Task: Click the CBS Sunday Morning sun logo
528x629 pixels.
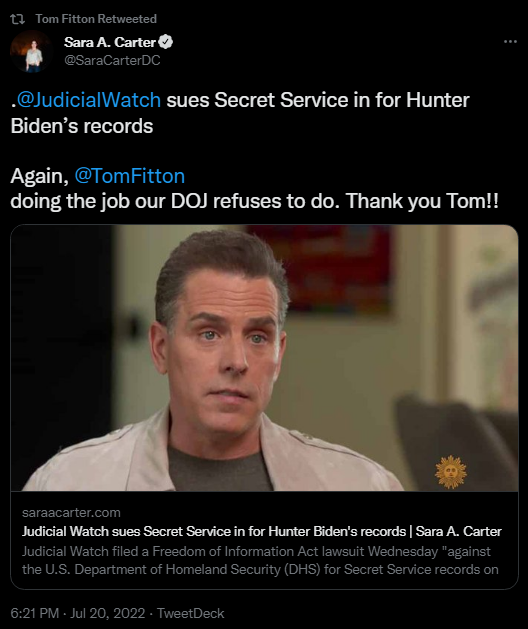Action: coord(451,471)
